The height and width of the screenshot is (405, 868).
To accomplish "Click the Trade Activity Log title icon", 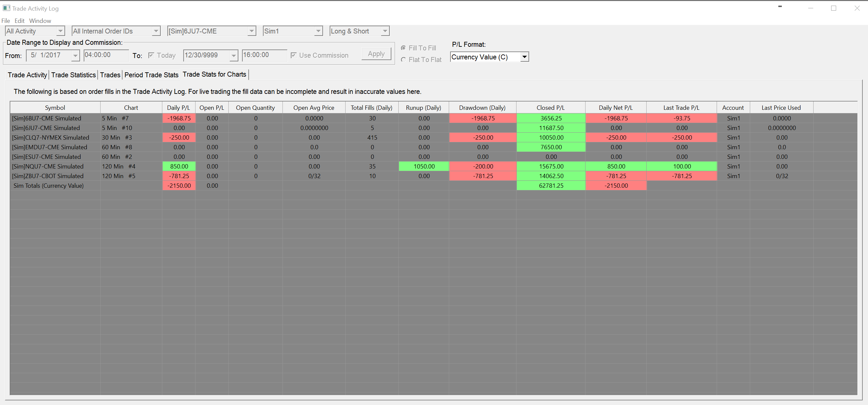I will point(6,8).
